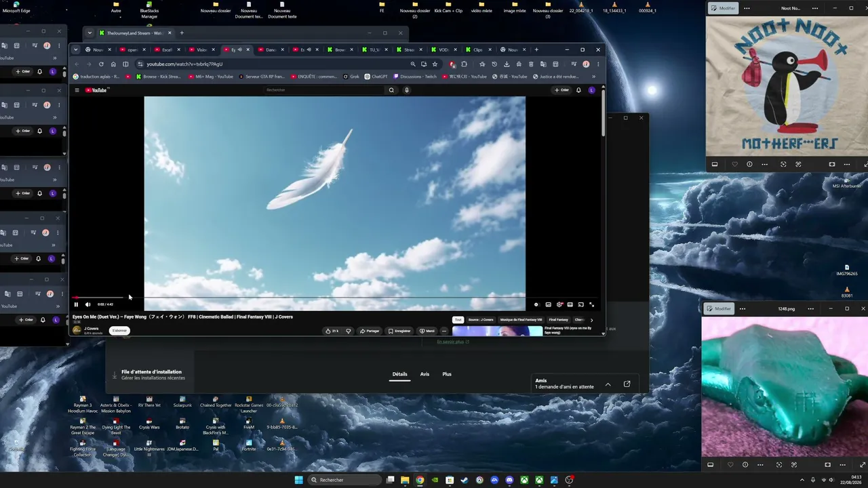This screenshot has width=868, height=488.
Task: Click Chrome home button
Action: (x=113, y=64)
